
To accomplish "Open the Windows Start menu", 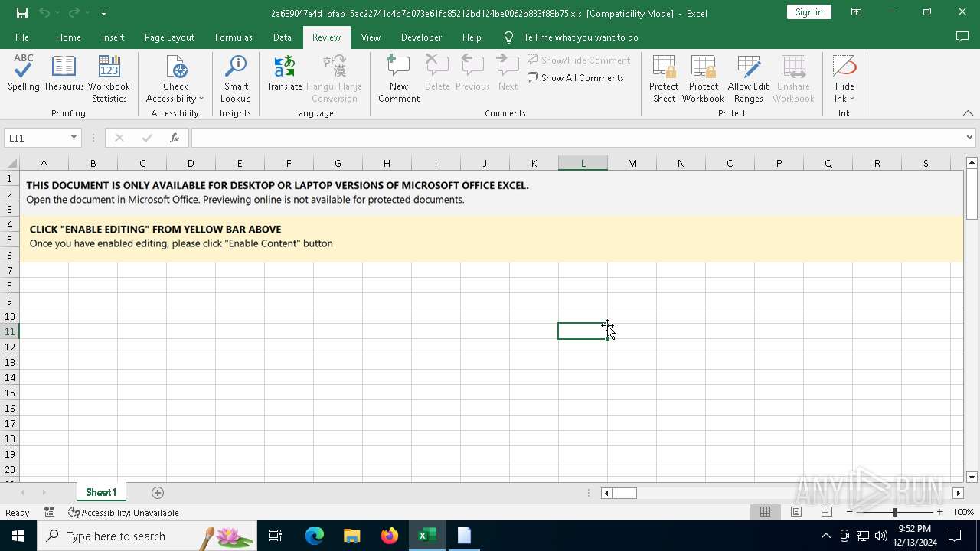I will point(18,536).
